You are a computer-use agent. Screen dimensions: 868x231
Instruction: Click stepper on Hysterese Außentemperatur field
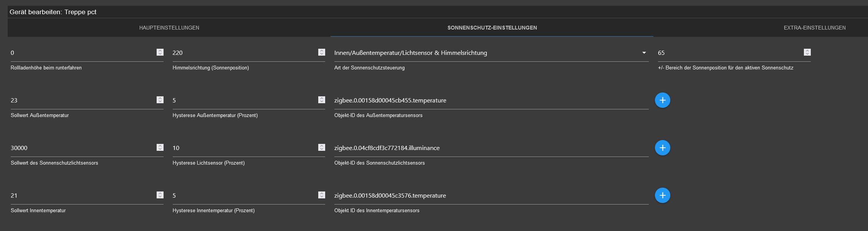click(x=322, y=100)
